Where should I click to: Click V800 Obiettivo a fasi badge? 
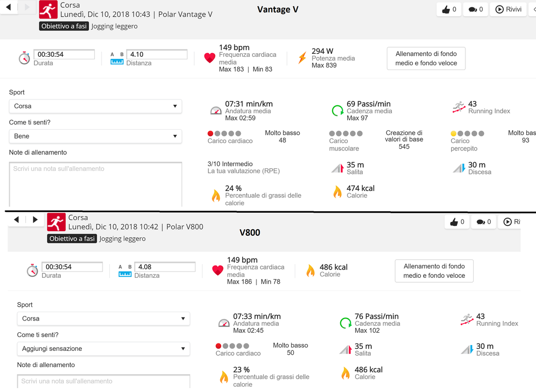tap(72, 239)
